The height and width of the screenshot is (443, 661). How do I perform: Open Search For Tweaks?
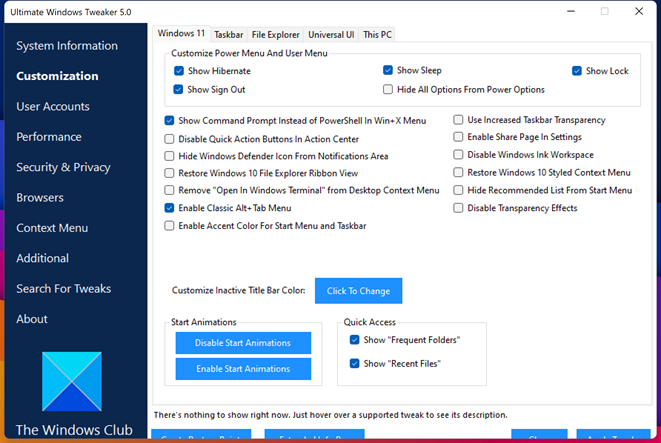[64, 288]
